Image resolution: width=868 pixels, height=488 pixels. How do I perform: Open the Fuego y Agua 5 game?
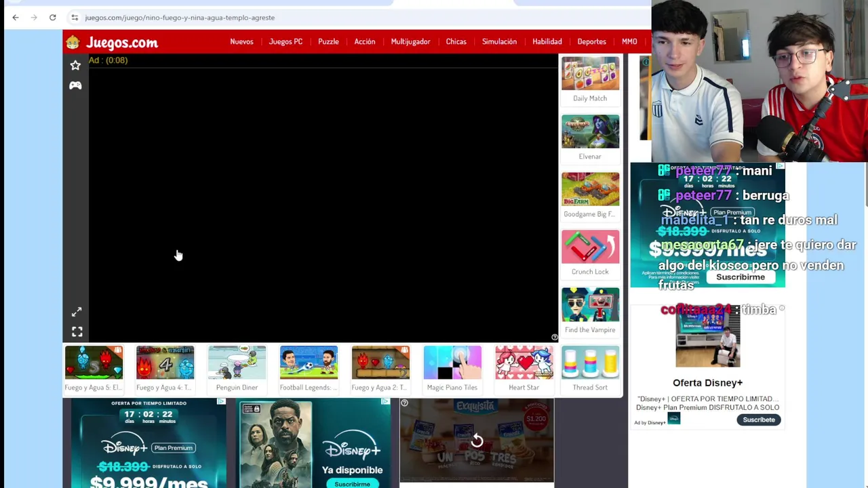coord(94,363)
